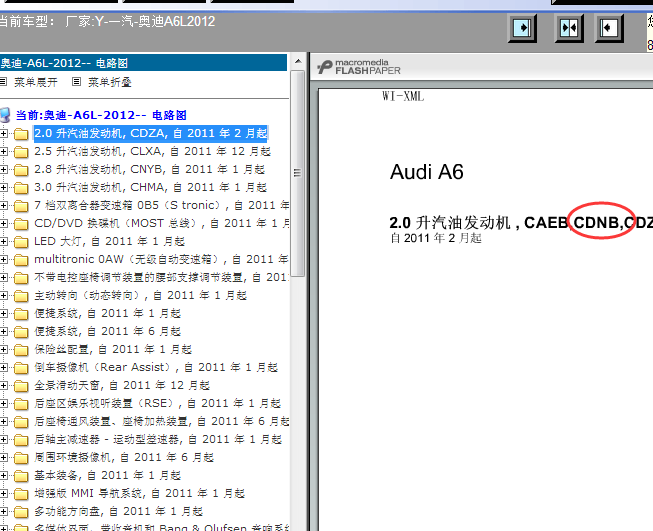Expand the 3.0 升汽油发动机 CHMA node

coord(4,187)
